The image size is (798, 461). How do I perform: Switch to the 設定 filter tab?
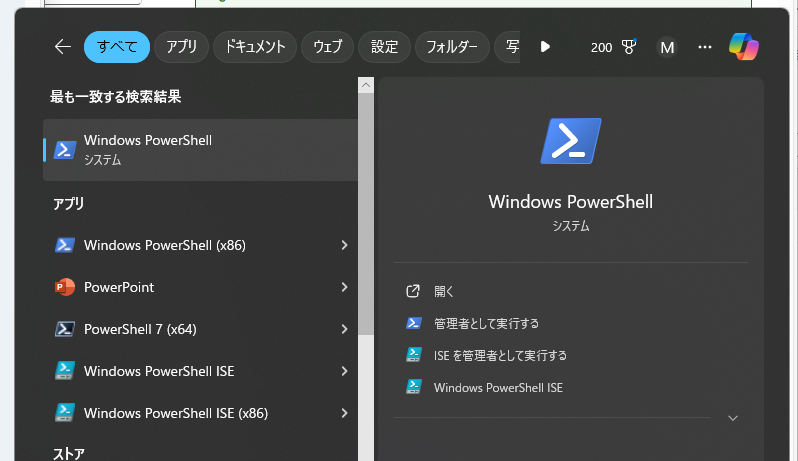coord(384,47)
